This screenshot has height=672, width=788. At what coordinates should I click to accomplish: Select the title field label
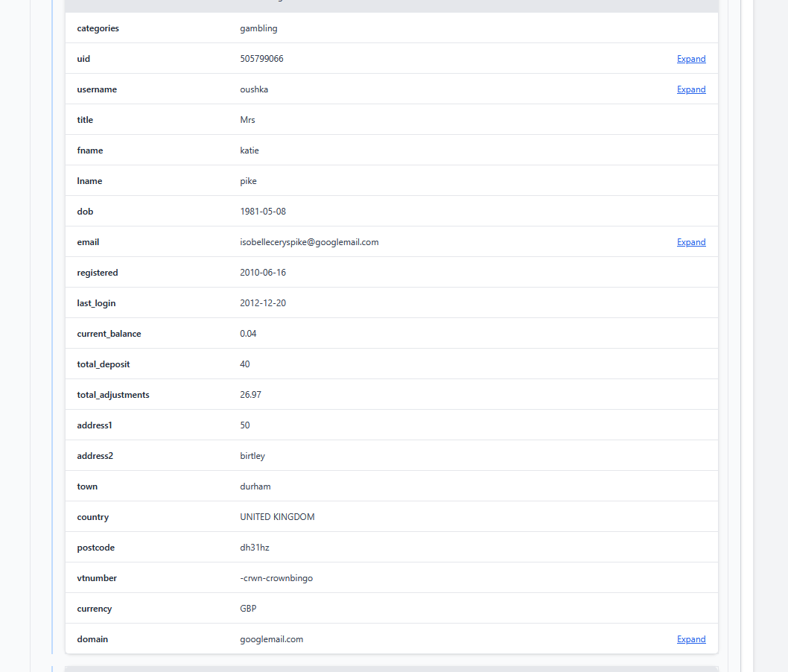[85, 120]
